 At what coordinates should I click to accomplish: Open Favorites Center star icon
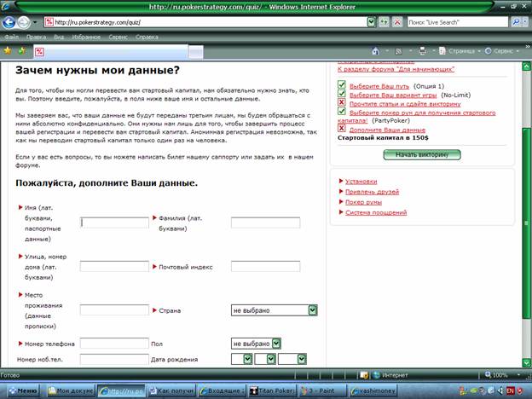click(x=8, y=51)
